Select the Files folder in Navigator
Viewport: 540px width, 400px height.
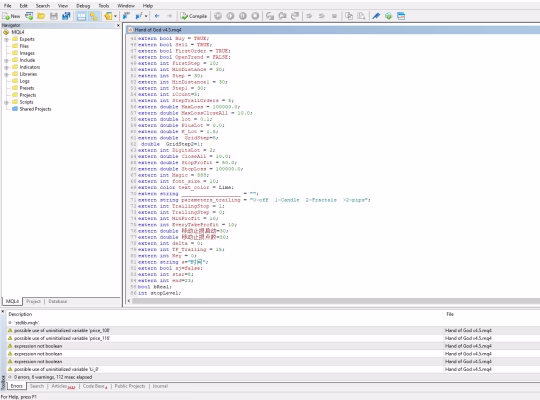tap(24, 46)
